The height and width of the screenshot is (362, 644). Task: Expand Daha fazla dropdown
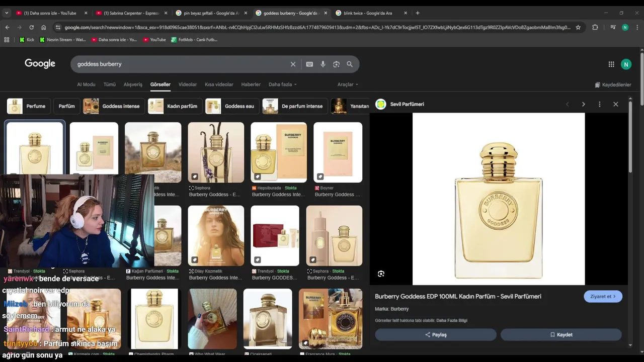(283, 84)
